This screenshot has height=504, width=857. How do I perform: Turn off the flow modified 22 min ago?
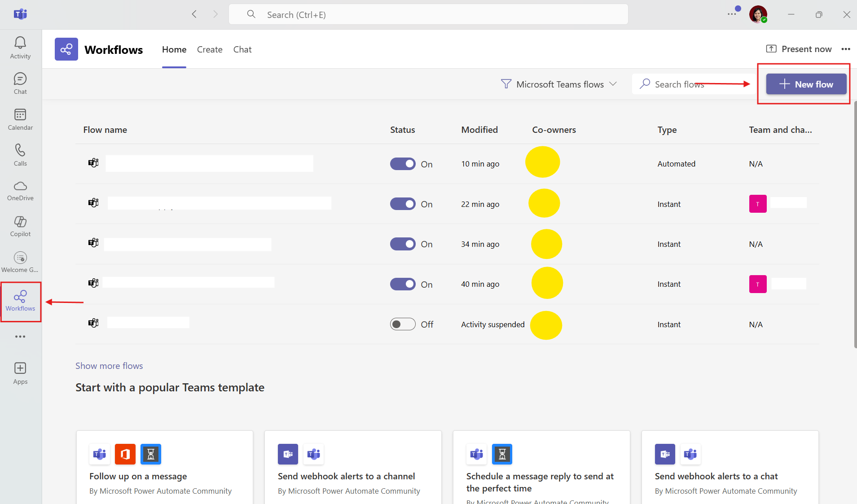click(403, 204)
